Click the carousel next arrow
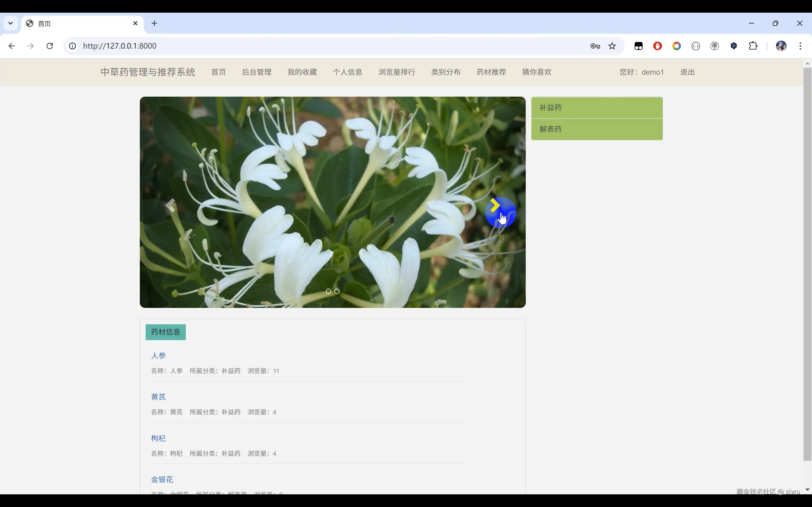The height and width of the screenshot is (507, 812). click(495, 205)
